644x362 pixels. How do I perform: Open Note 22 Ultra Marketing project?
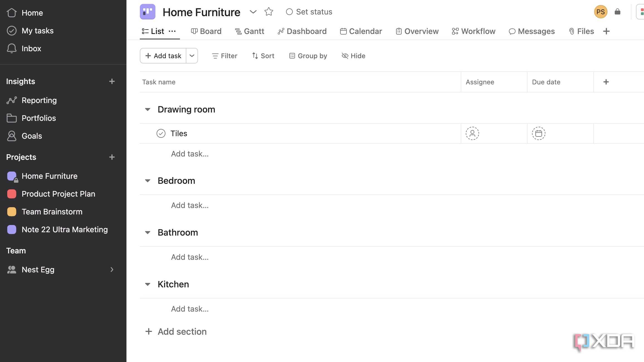[57, 229]
